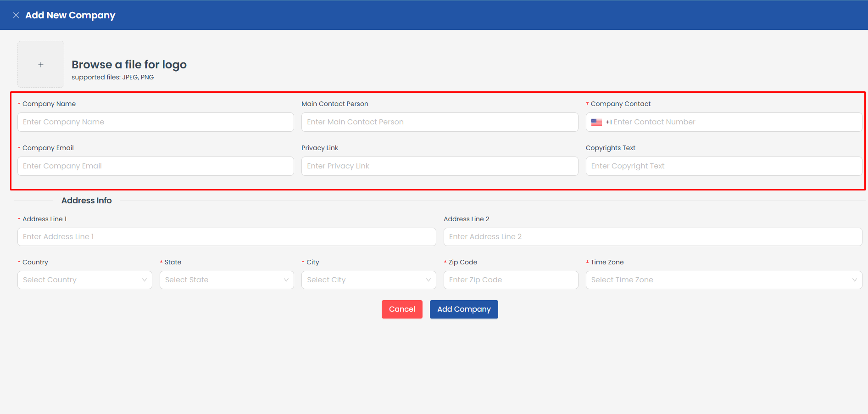Focus the Enter Company Name field
Image resolution: width=868 pixels, height=414 pixels.
point(156,122)
